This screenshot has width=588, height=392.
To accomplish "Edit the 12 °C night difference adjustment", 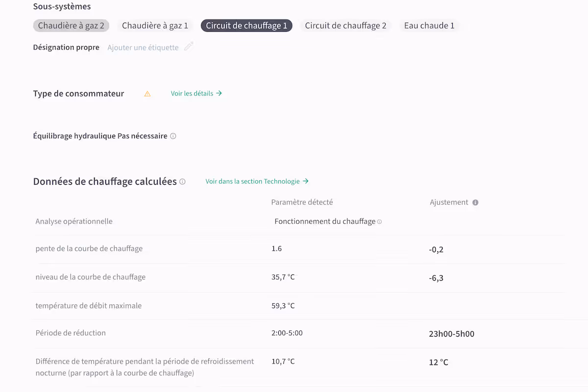I will [439, 362].
